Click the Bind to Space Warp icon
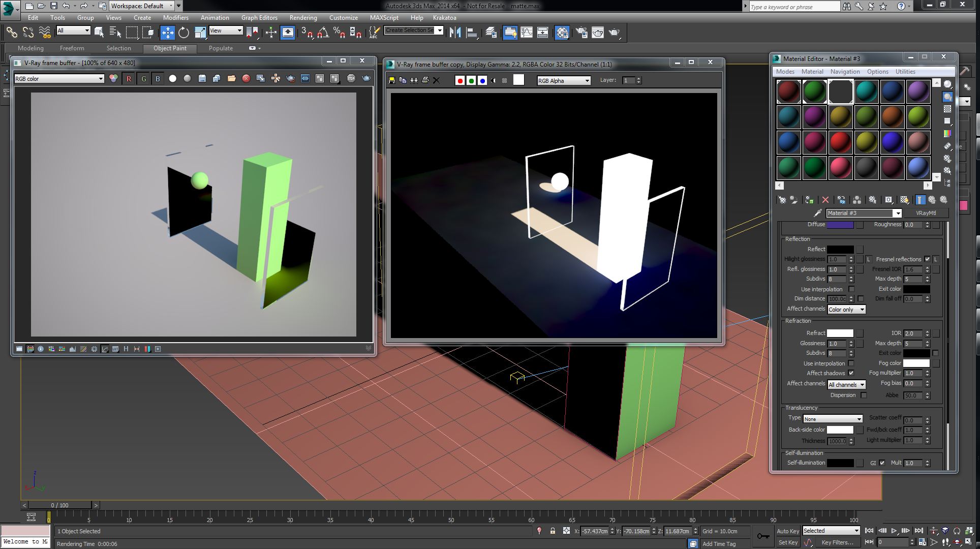 (45, 33)
